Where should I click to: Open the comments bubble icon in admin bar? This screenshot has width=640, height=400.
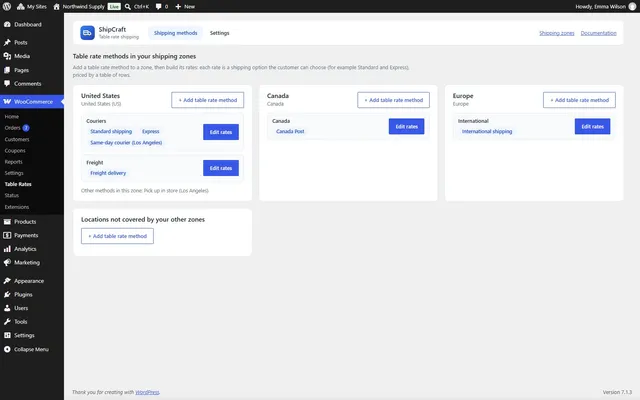click(158, 7)
